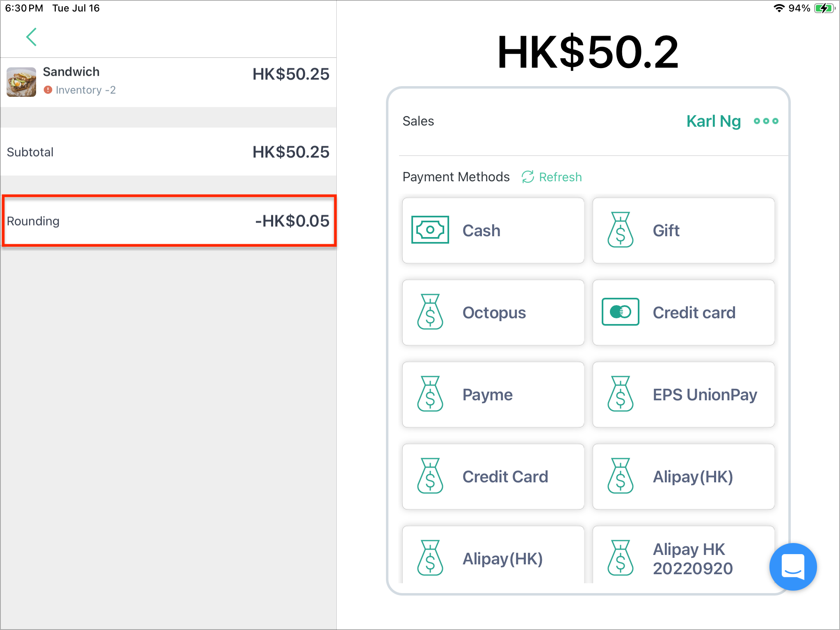This screenshot has width=840, height=630.
Task: Select salesperson Karl Ng
Action: pyautogui.click(x=713, y=121)
